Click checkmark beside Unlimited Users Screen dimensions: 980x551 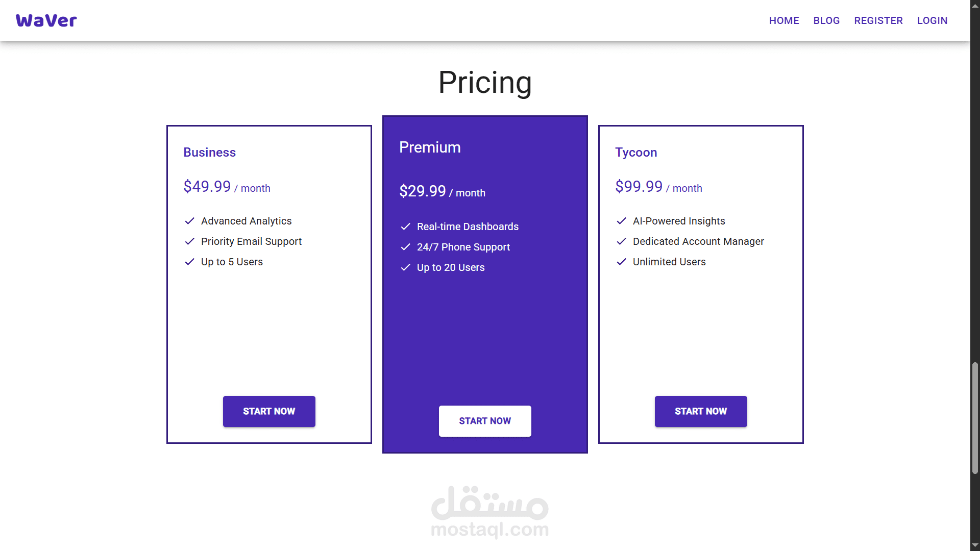[621, 262]
